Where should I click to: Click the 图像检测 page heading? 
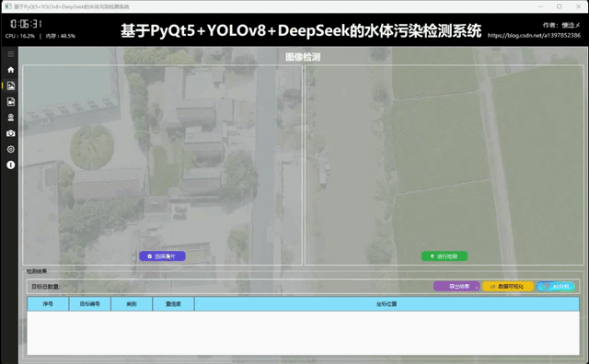pyautogui.click(x=303, y=57)
